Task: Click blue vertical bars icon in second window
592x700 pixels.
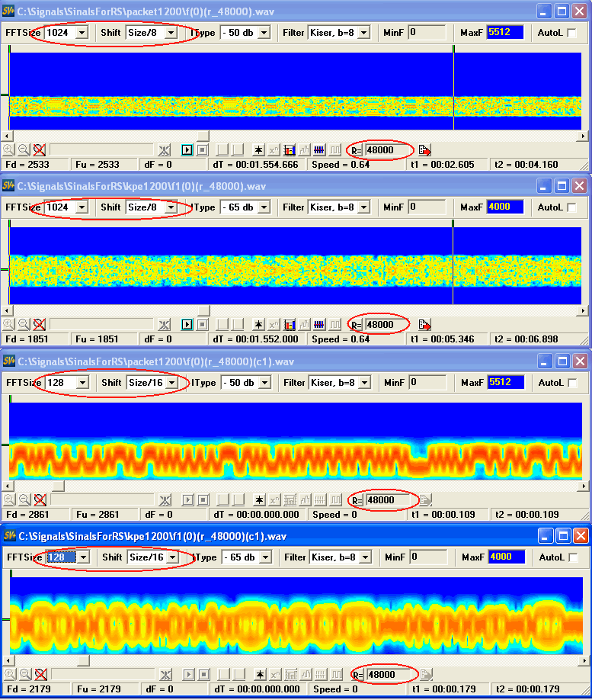Action: tap(320, 325)
